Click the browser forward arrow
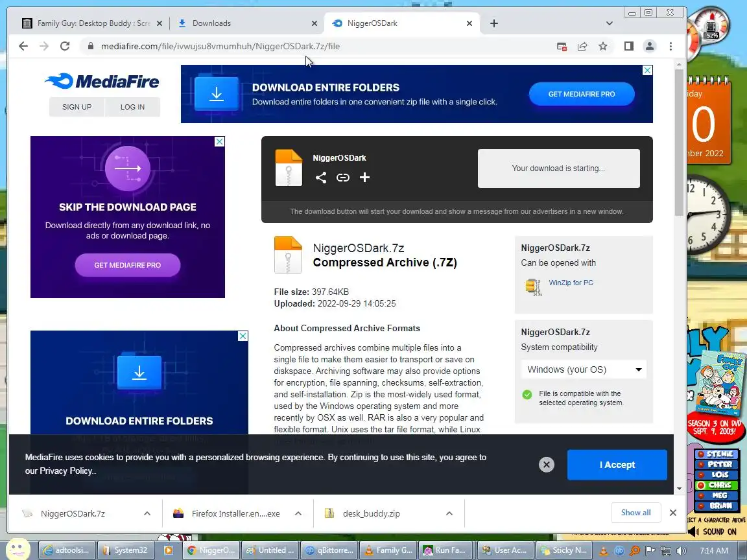 pyautogui.click(x=44, y=46)
